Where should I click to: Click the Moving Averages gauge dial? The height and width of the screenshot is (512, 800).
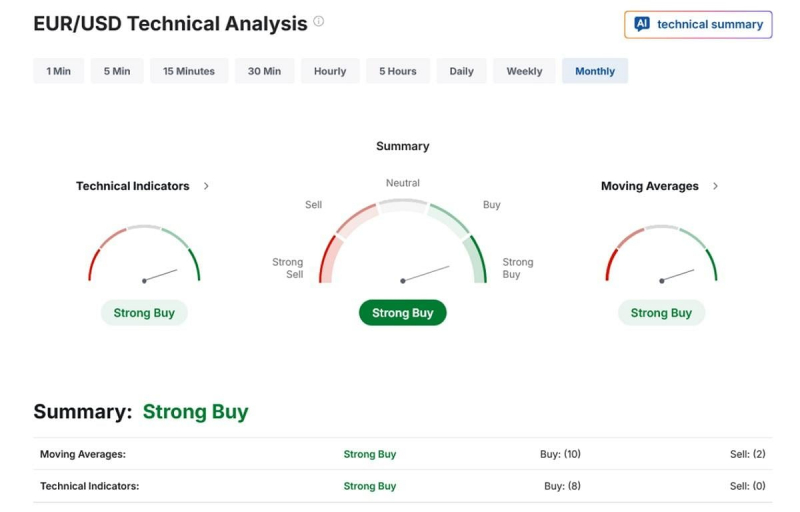[661, 253]
